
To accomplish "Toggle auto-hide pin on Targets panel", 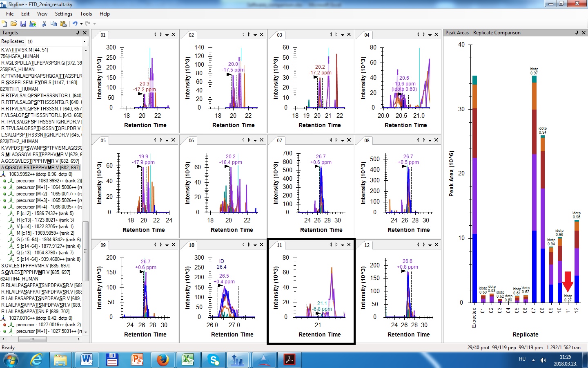I will (x=78, y=33).
